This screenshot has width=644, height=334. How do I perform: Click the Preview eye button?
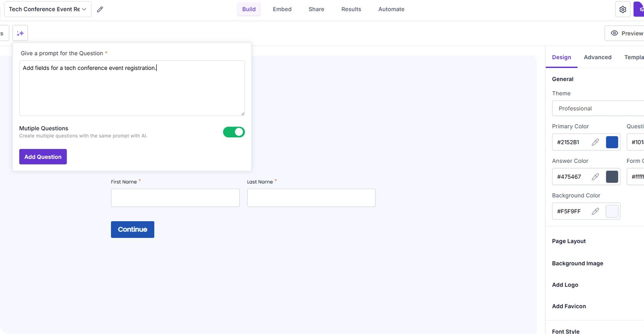(x=626, y=33)
